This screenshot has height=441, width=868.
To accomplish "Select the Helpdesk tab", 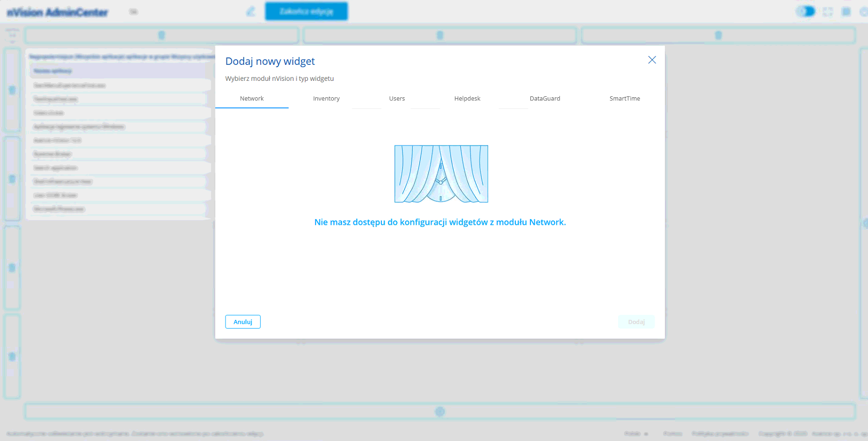I will click(x=467, y=98).
